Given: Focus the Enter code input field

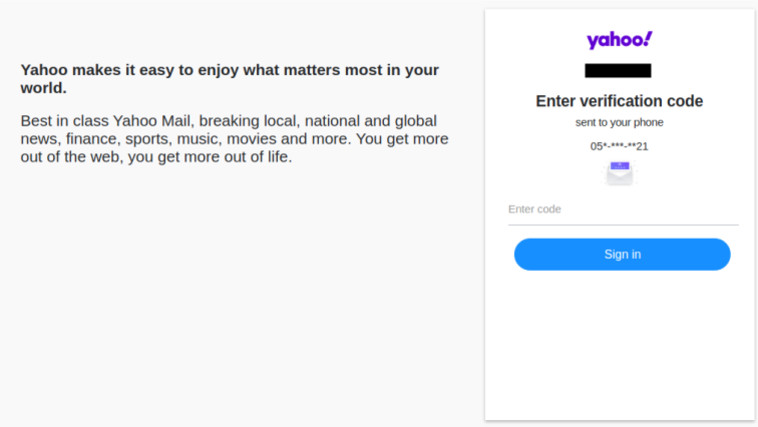Looking at the screenshot, I should tap(622, 210).
